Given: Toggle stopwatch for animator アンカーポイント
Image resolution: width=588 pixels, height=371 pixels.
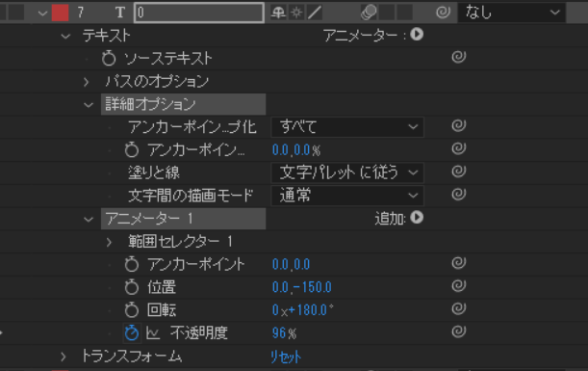Looking at the screenshot, I should [x=132, y=264].
